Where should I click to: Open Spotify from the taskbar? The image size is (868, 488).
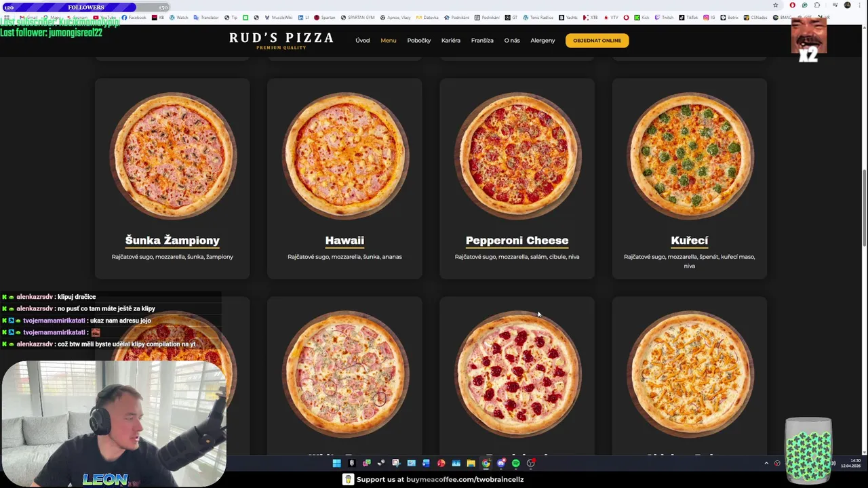(x=516, y=463)
